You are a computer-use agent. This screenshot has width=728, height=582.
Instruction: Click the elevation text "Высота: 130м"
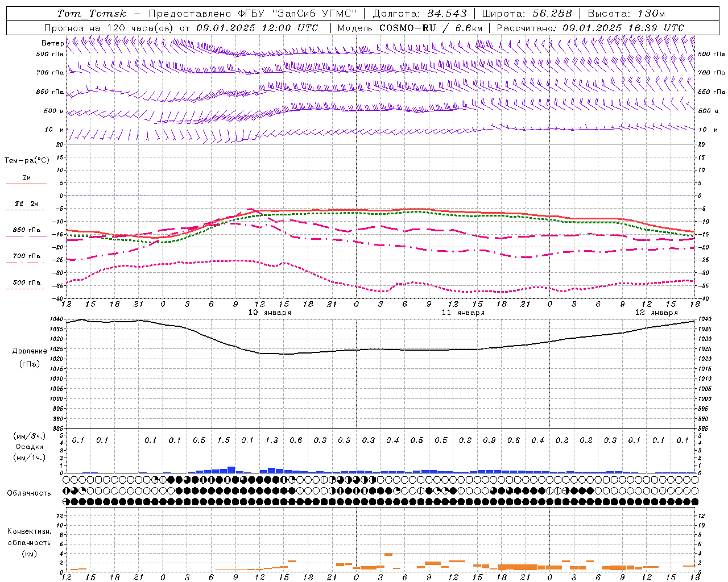pyautogui.click(x=626, y=14)
